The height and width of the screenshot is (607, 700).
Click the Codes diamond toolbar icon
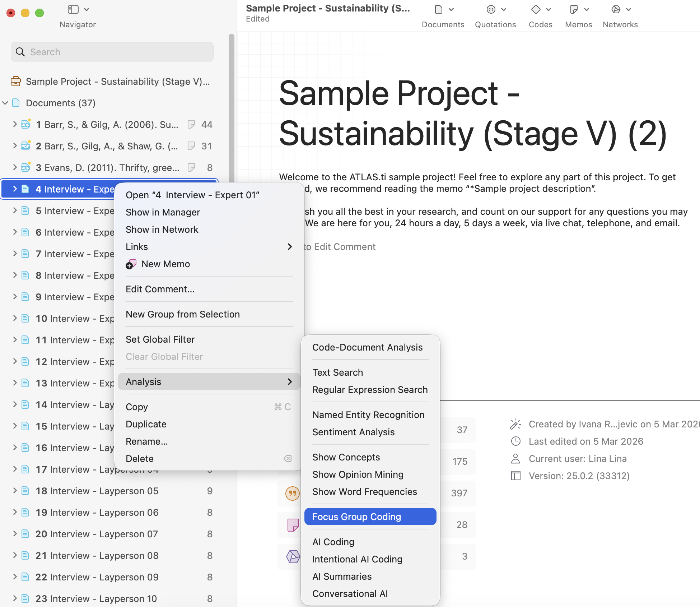click(536, 10)
